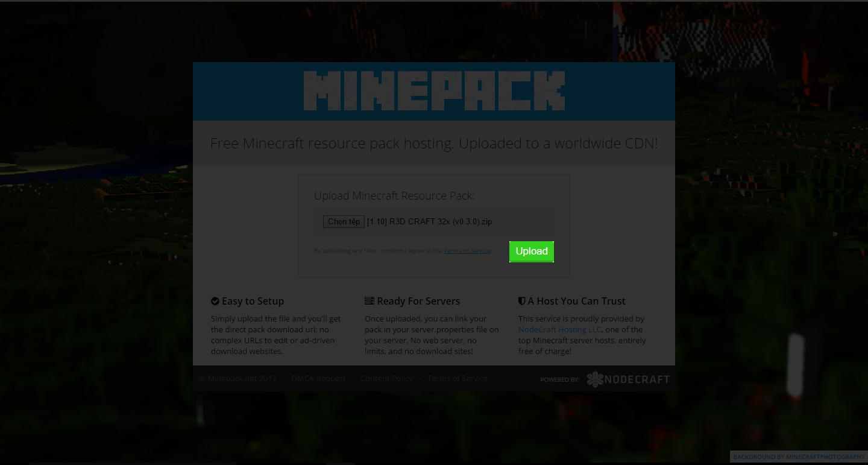
Task: Click the MINEPACK logo banner
Action: click(434, 90)
